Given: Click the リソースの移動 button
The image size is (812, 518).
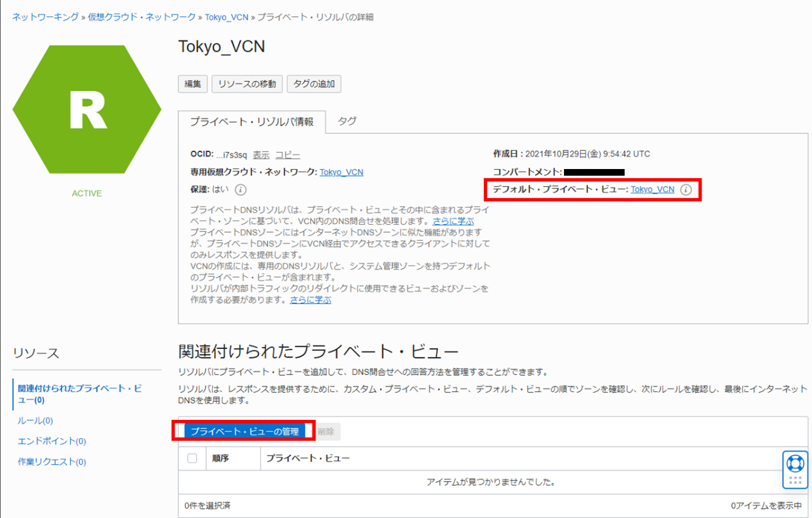Looking at the screenshot, I should pos(247,84).
